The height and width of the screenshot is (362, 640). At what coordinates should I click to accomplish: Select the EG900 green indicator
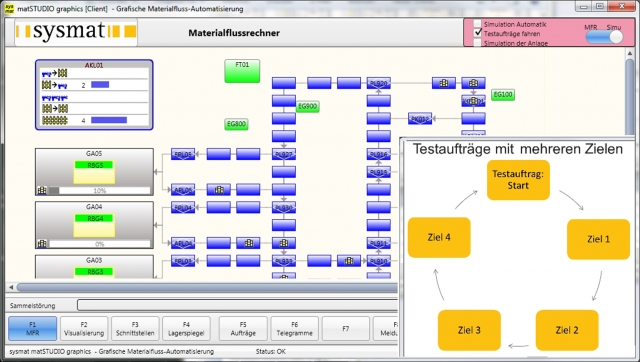[x=307, y=107]
